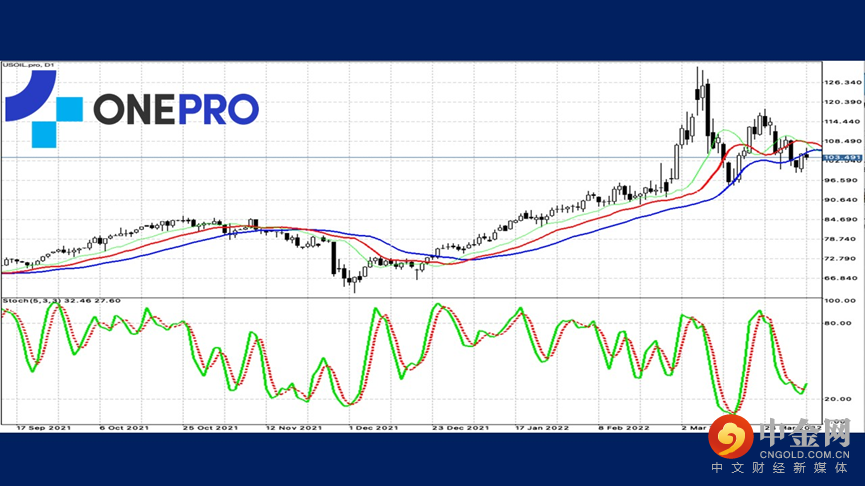Click the 84.690 price axis label
Screen dimensions: 865x486
coord(842,220)
